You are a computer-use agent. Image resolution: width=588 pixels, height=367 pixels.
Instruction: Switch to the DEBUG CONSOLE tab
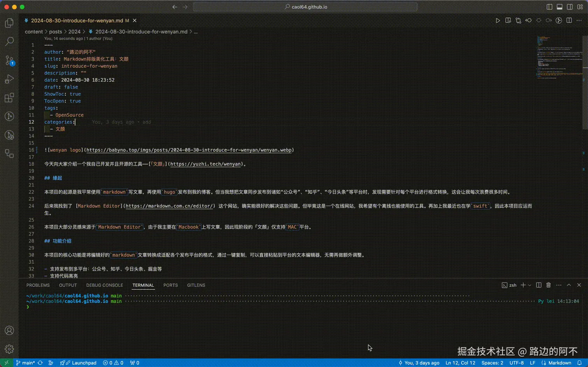pos(105,285)
